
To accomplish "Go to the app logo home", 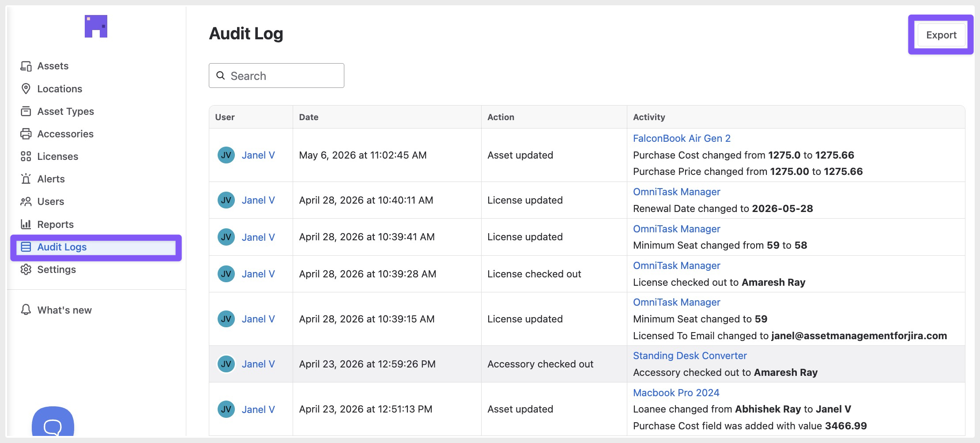I will coord(96,27).
